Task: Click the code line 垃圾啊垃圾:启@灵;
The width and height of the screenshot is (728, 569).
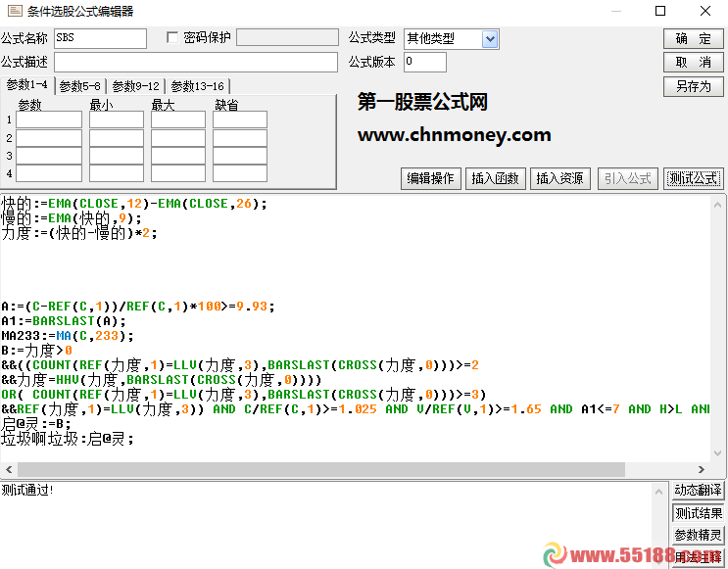Action: click(68, 439)
